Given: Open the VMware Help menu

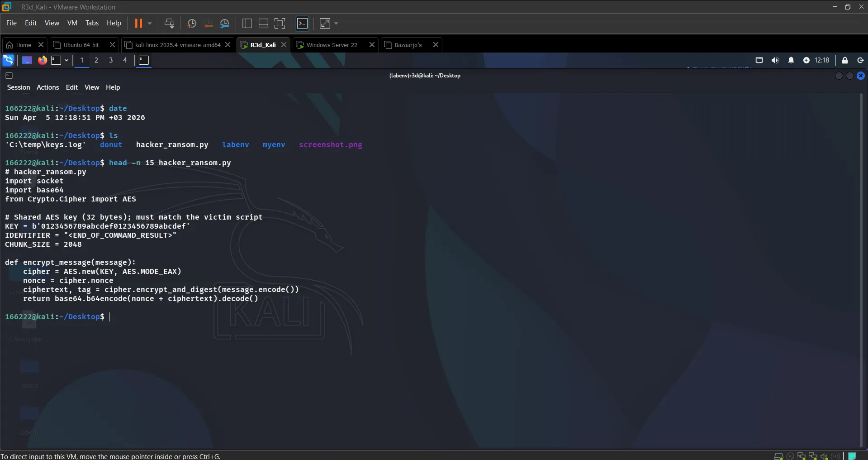Looking at the screenshot, I should (x=114, y=23).
